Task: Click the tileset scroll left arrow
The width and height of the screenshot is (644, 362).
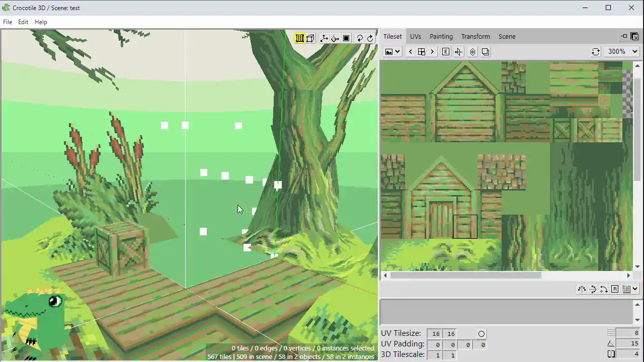Action: [x=385, y=275]
